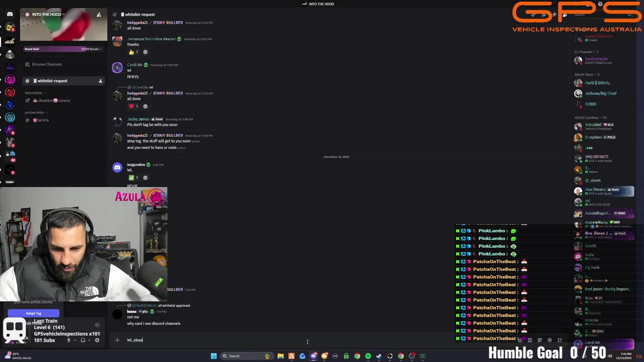Open the Boost Goal progress bar

point(63,49)
